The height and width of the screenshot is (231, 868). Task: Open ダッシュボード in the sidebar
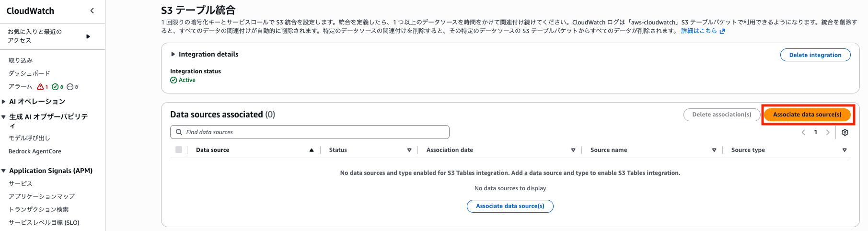tap(29, 73)
